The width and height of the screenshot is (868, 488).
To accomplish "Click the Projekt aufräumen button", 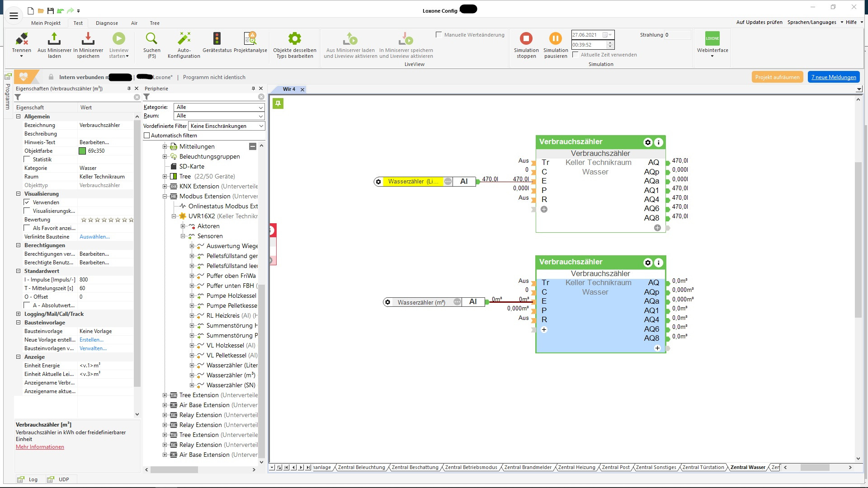I will point(777,77).
